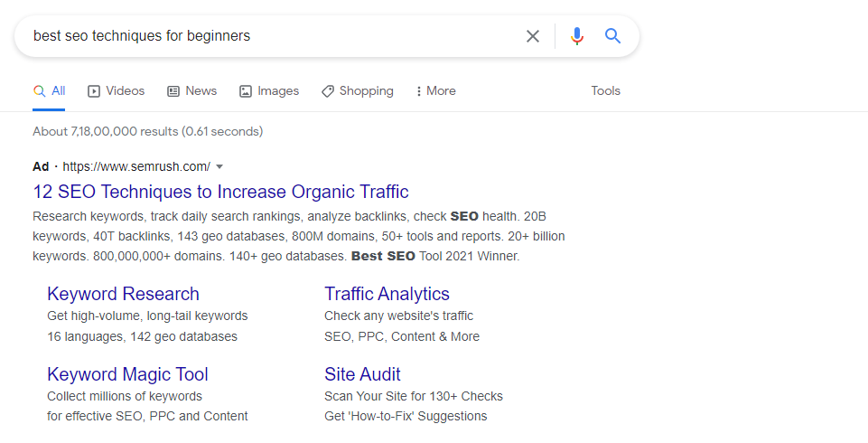Open the Tools filter options
Viewport: 868px width, 443px height.
(605, 90)
